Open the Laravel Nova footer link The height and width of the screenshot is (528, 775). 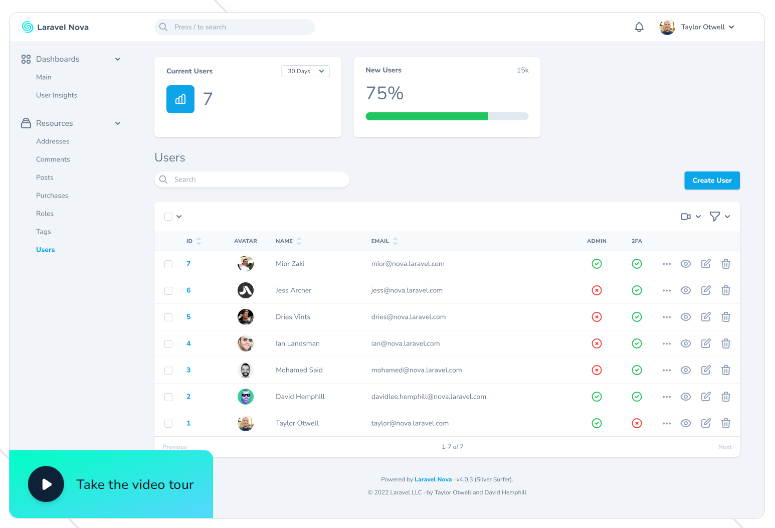[x=433, y=480]
